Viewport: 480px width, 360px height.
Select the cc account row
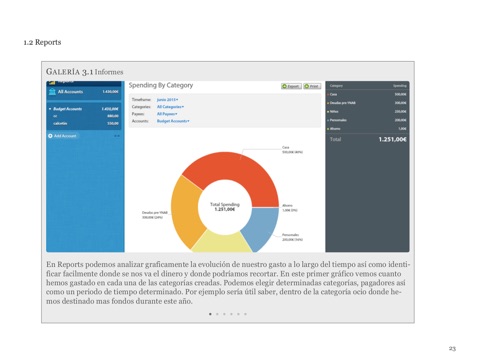pyautogui.click(x=84, y=116)
